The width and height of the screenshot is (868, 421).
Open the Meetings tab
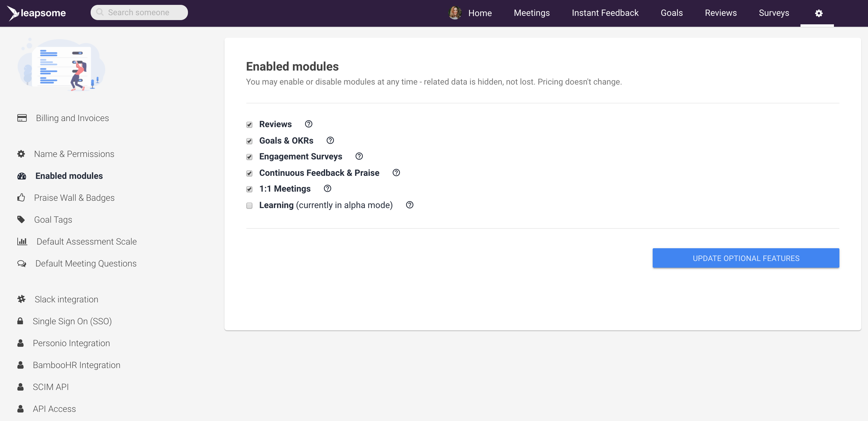pos(532,13)
